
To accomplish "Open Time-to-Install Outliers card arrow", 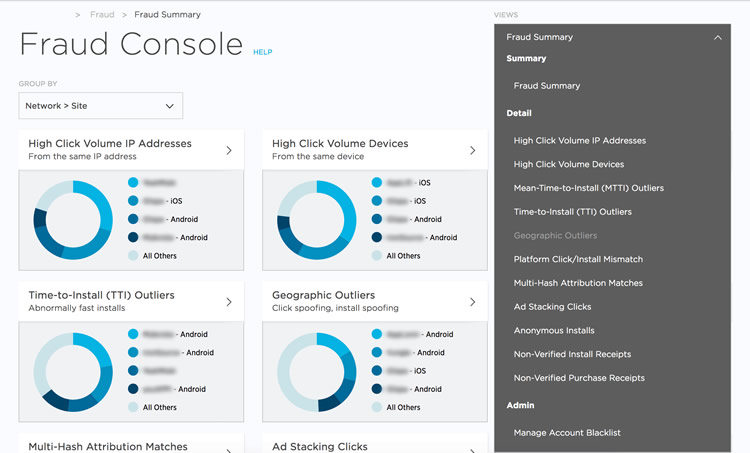I will tap(229, 302).
